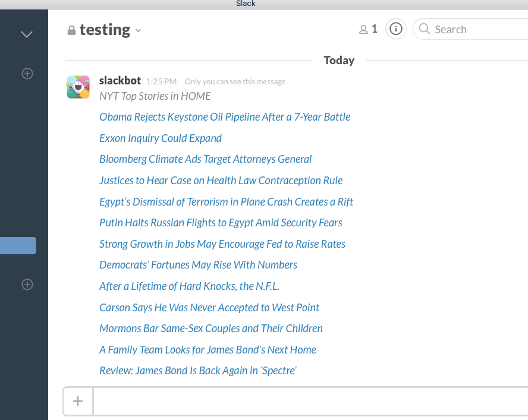The height and width of the screenshot is (420, 528).
Task: Focus the Search input field
Action: point(476,29)
